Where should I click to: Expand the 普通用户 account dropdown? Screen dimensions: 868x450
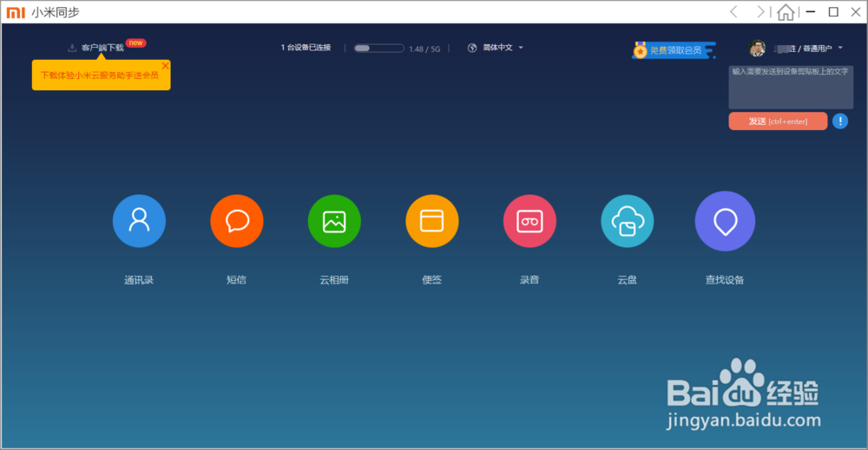point(840,48)
